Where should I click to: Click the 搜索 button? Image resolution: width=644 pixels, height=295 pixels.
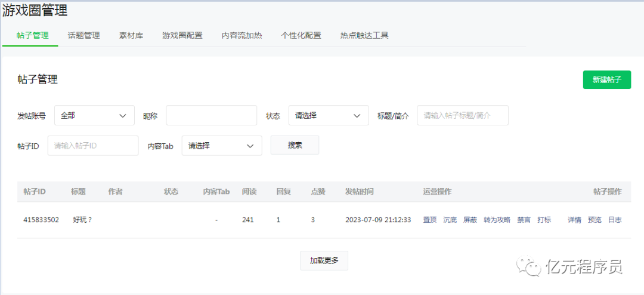[295, 145]
